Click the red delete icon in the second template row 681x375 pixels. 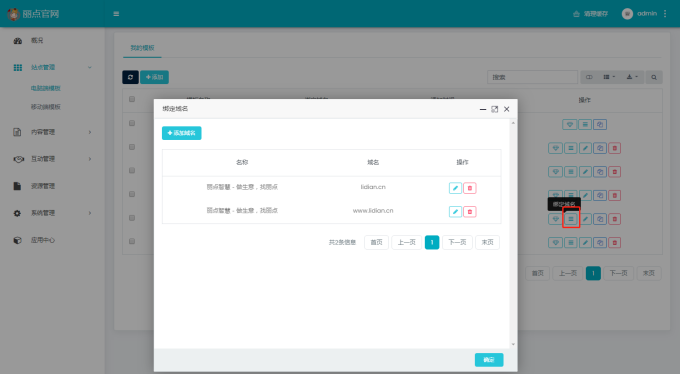(x=615, y=148)
